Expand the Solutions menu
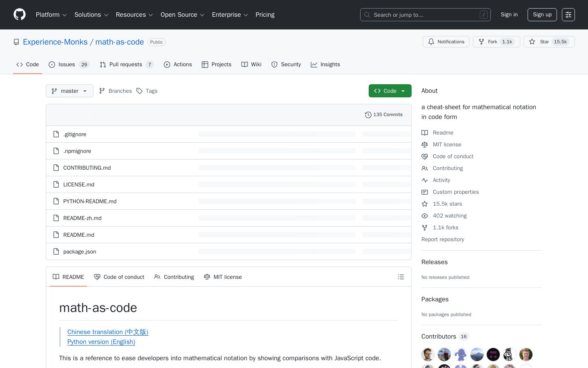The image size is (588, 368). 91,15
